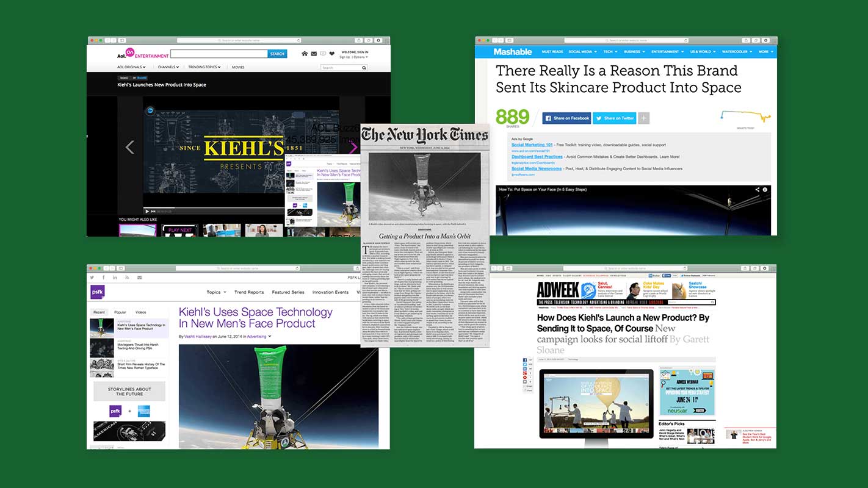The height and width of the screenshot is (488, 868).
Task: Expand Entertainment menu on Mashable
Action: (667, 52)
